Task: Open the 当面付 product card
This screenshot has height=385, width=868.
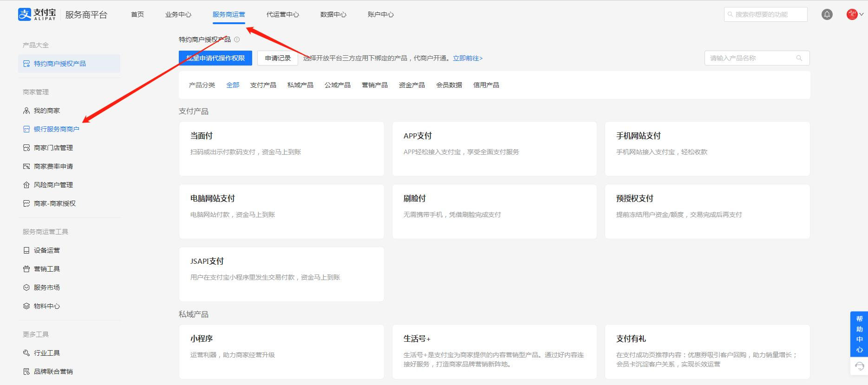Action: (281, 149)
